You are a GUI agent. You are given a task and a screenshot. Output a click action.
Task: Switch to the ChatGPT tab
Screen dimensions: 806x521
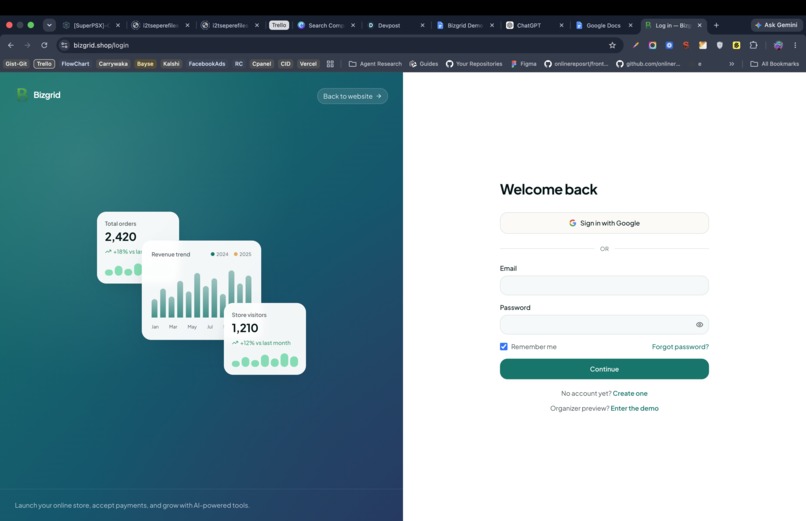[533, 25]
